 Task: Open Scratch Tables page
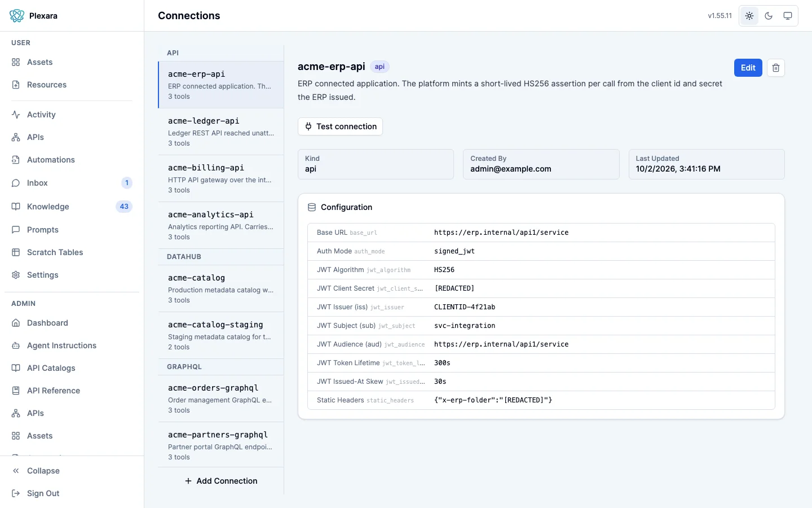click(72, 252)
